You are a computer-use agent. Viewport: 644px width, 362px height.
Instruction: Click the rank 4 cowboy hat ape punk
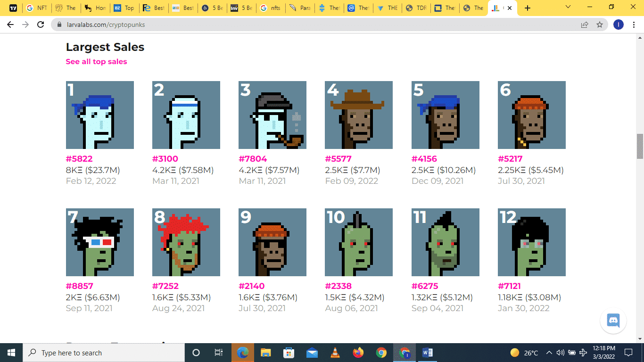tap(359, 115)
